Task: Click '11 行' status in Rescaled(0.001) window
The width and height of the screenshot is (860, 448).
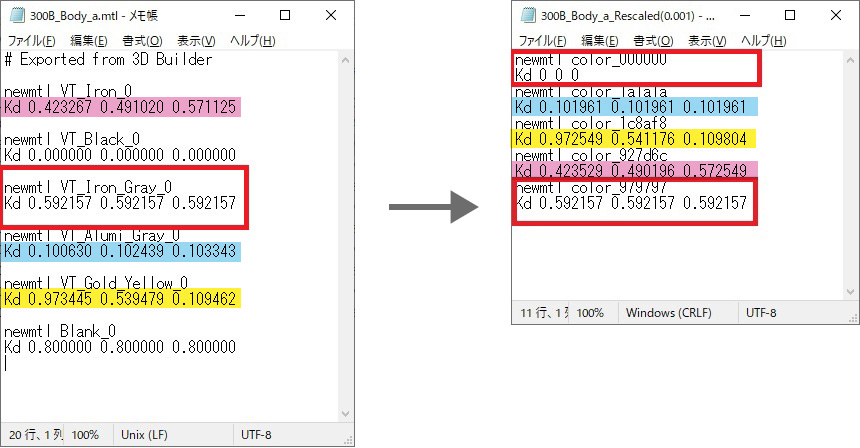Action: click(x=545, y=313)
